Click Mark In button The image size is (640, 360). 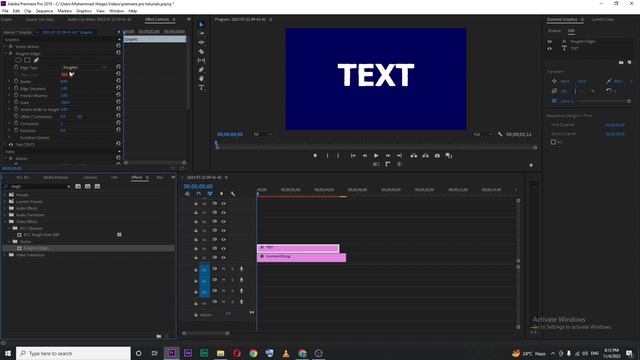pos(327,156)
